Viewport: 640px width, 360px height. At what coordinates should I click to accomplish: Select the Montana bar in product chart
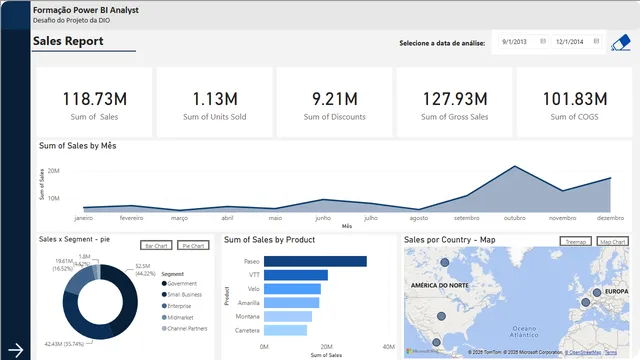[x=288, y=316]
